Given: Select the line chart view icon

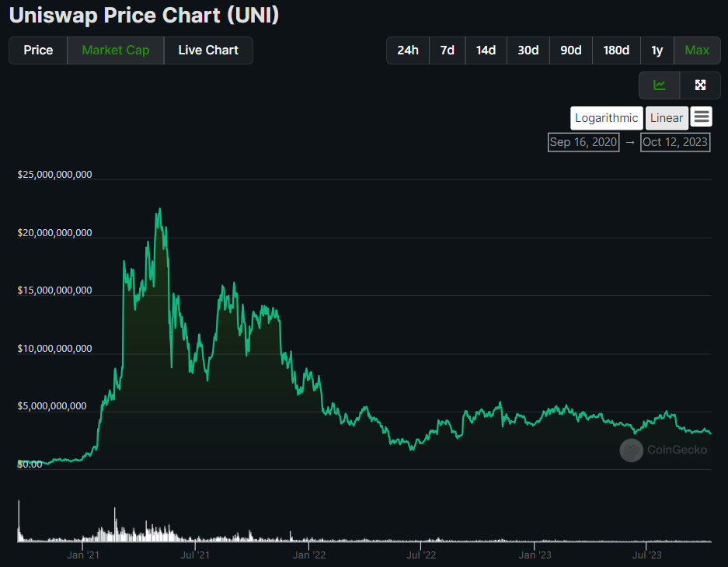Looking at the screenshot, I should (660, 85).
